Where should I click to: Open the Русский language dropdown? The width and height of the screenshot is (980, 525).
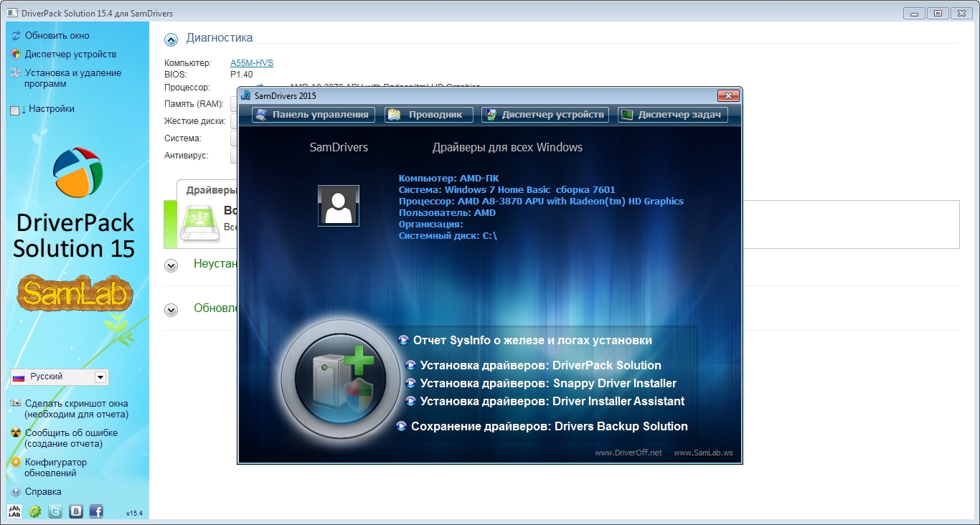(59, 377)
